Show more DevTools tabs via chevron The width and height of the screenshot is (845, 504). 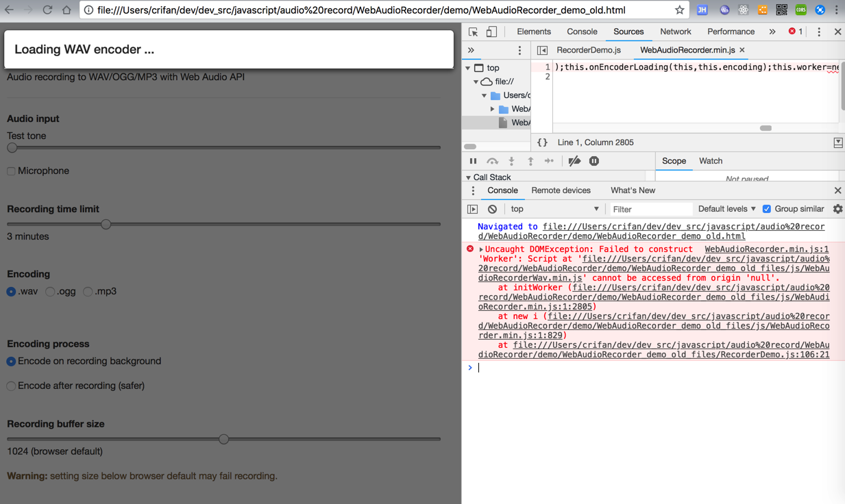772,32
